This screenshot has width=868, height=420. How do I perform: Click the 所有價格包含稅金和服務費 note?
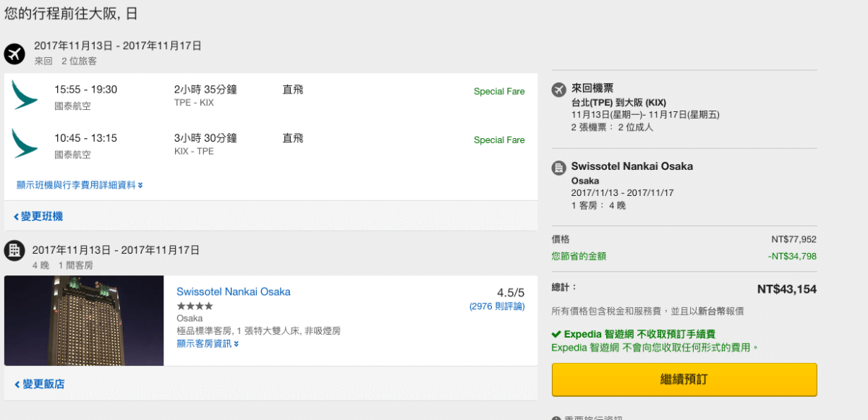click(647, 312)
